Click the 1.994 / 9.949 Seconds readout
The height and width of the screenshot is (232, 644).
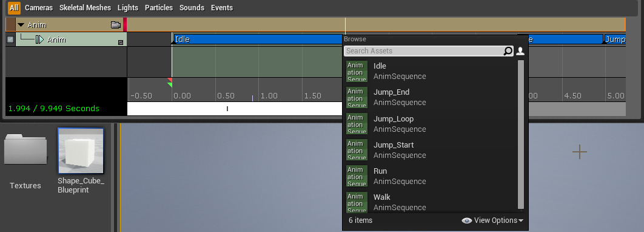[x=54, y=109]
